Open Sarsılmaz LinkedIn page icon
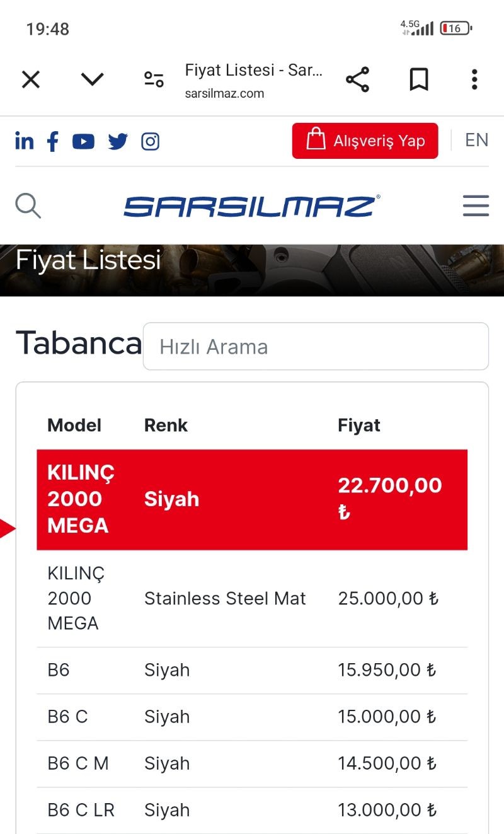This screenshot has height=834, width=504. pyautogui.click(x=25, y=141)
